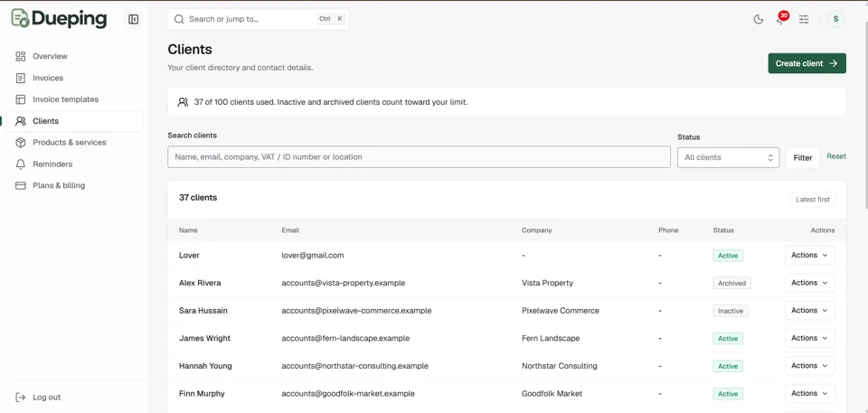868x413 pixels.
Task: Click the Status column header
Action: (x=723, y=230)
